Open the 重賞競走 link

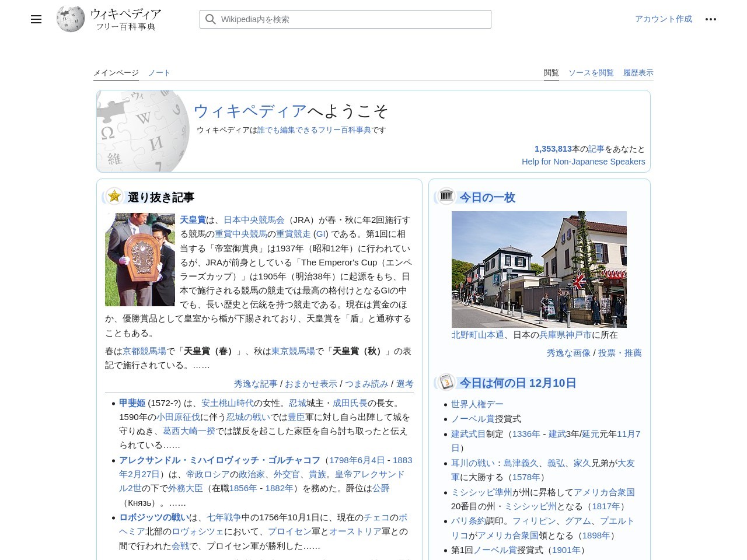(x=293, y=234)
